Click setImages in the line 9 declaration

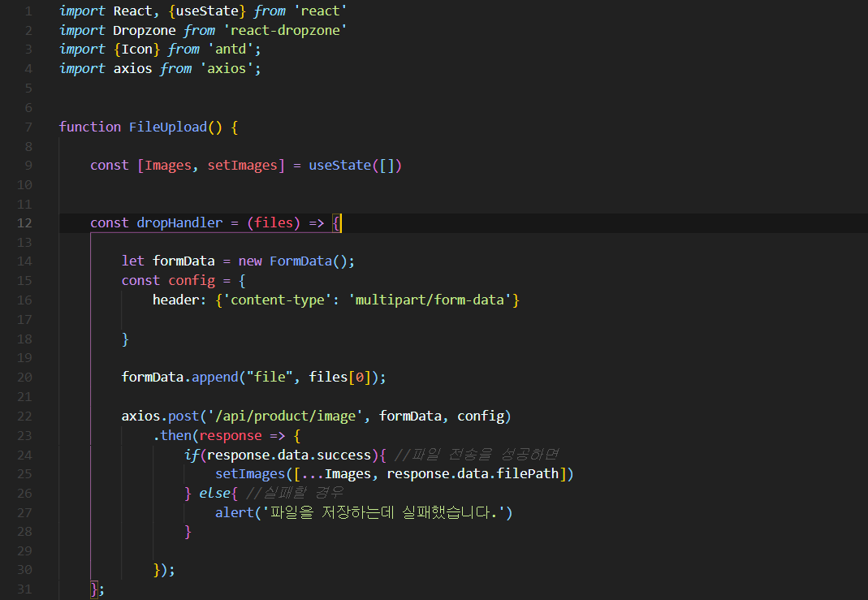click(x=242, y=165)
